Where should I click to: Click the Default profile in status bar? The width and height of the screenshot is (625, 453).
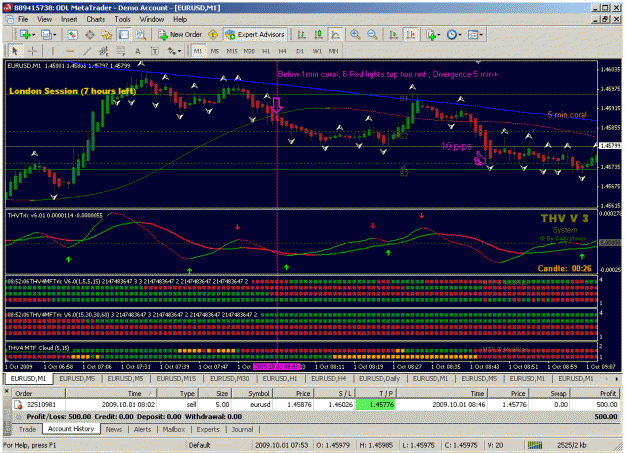click(x=199, y=445)
